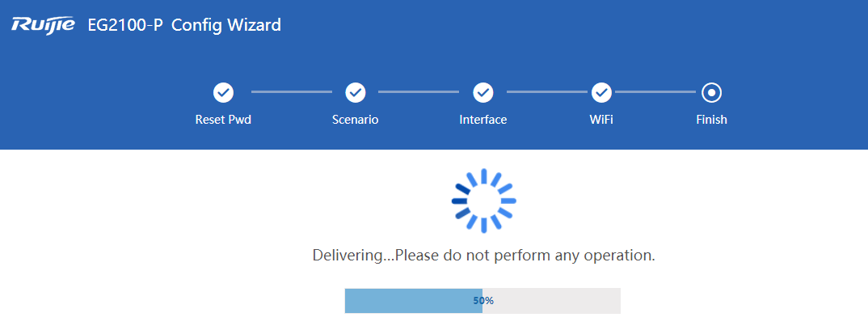Viewport: 868px width, 330px height.
Task: Click the WiFi step checkmark icon
Action: (601, 93)
